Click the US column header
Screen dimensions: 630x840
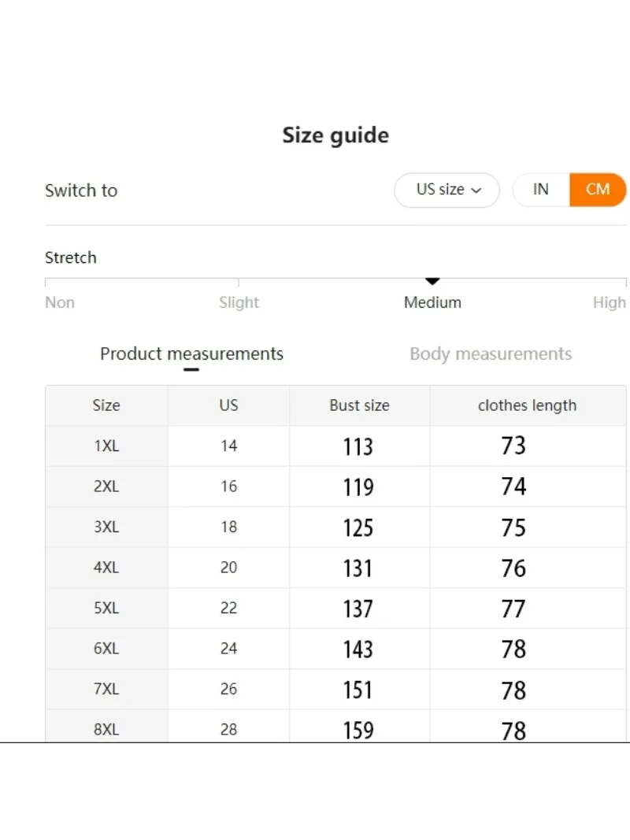[228, 405]
